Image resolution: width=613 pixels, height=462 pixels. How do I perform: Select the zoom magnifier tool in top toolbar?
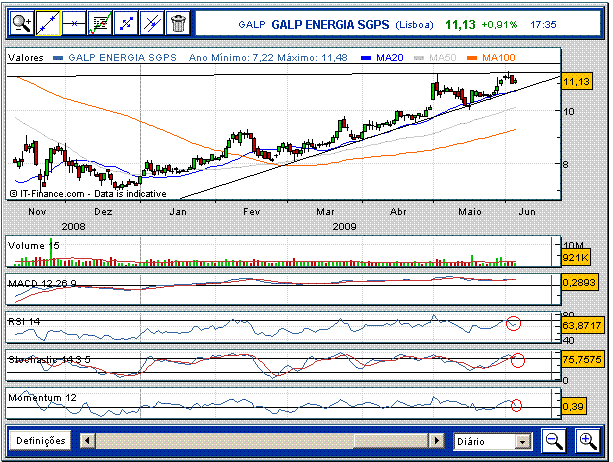(22, 21)
